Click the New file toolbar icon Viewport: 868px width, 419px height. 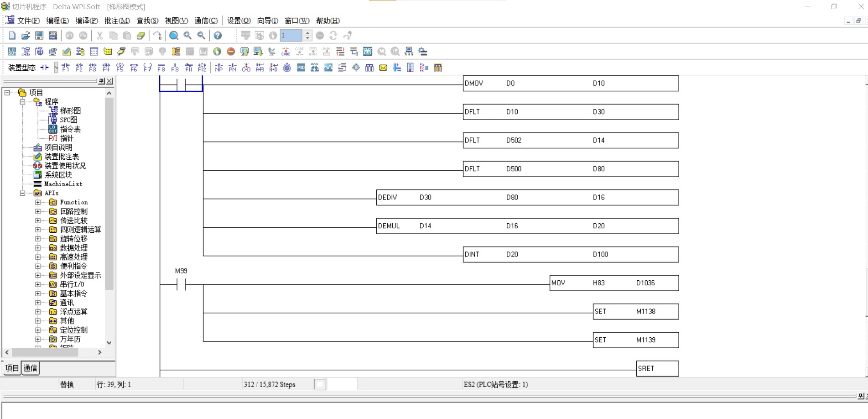click(x=12, y=36)
